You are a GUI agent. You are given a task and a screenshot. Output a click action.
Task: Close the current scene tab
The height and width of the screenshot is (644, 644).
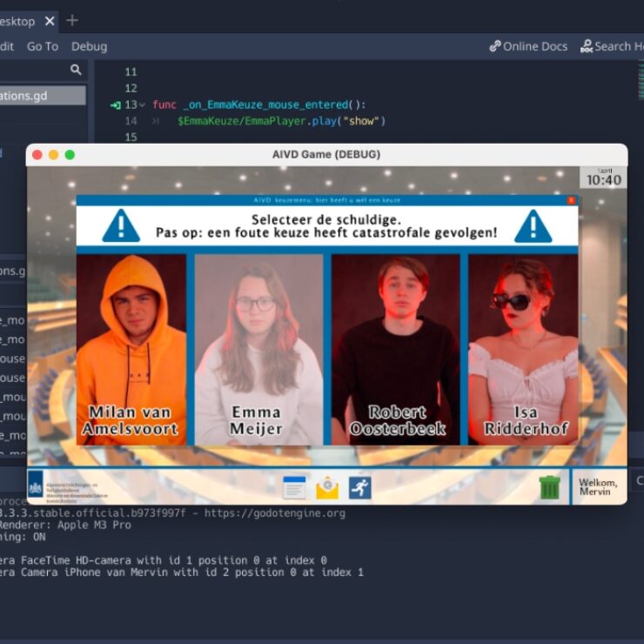pyautogui.click(x=49, y=21)
